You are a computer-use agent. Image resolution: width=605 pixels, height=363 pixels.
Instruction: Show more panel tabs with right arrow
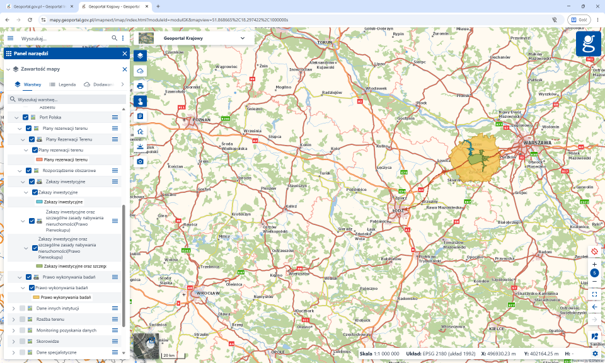pos(123,84)
